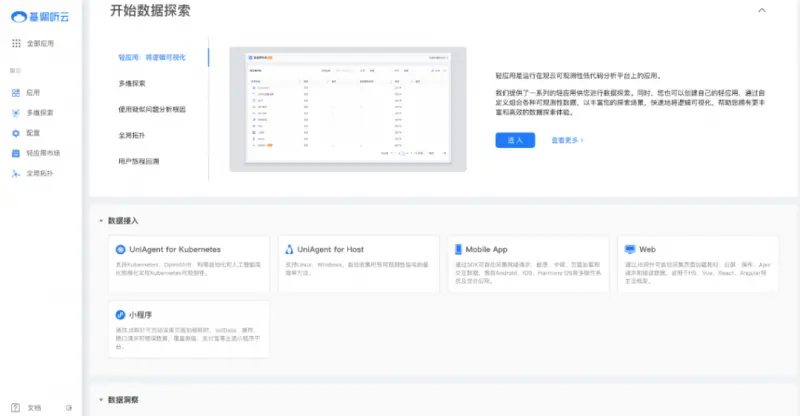Click the 文档 icon at sidebar bottom

tap(15, 407)
